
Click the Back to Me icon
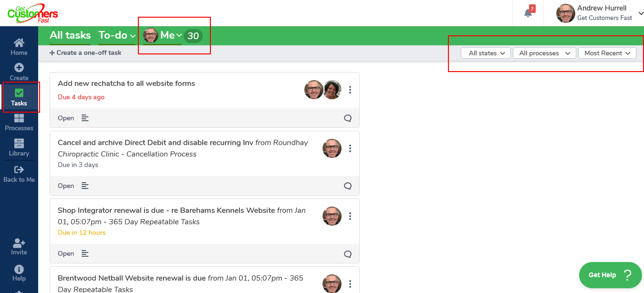click(x=19, y=169)
